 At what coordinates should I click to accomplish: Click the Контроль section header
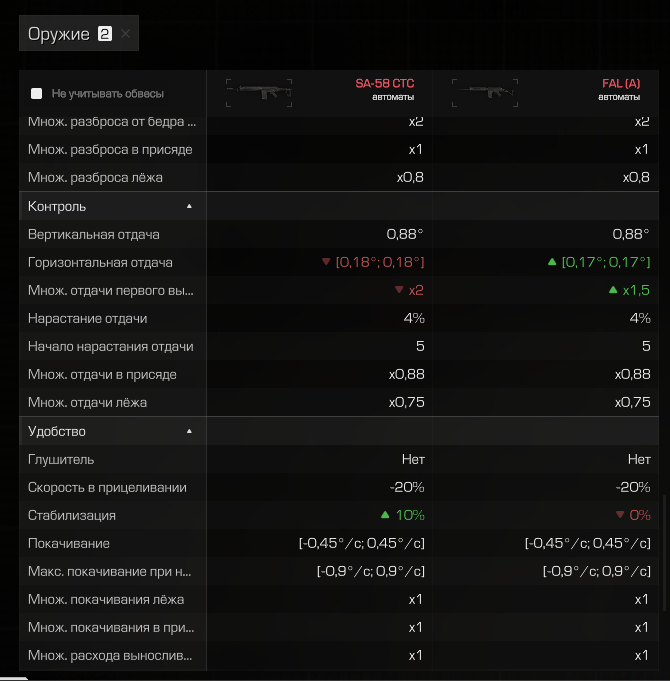[113, 206]
